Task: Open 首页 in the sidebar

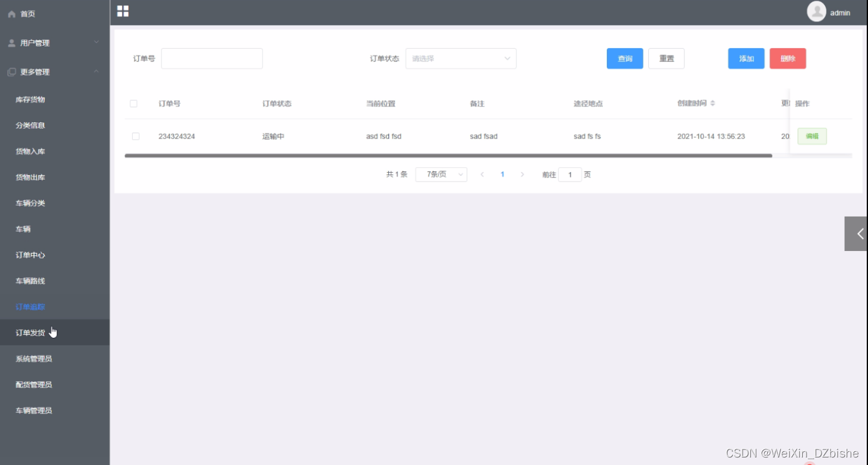Action: tap(28, 14)
